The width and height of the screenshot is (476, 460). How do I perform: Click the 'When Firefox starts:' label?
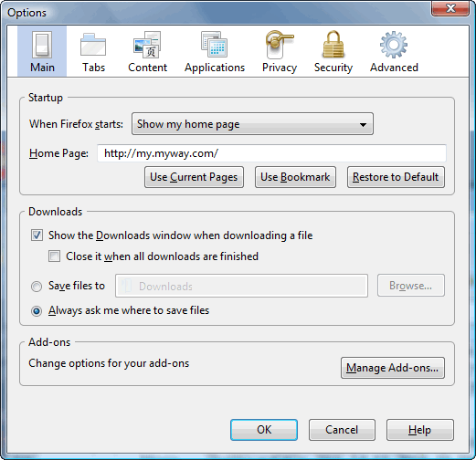pos(76,124)
